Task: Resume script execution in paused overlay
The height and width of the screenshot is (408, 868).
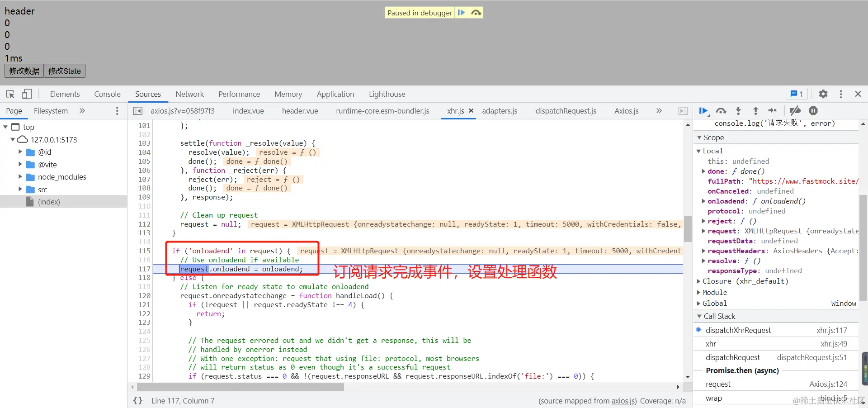Action: click(461, 13)
